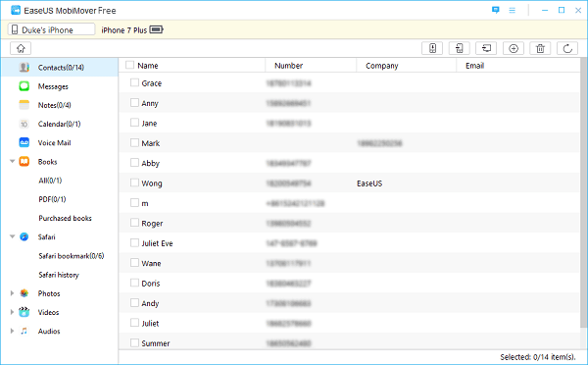
Task: Click the export to computer icon
Action: tap(486, 48)
